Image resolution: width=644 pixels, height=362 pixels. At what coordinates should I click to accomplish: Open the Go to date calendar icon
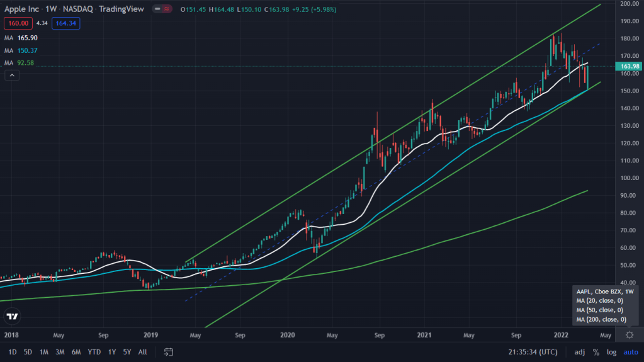(169, 351)
